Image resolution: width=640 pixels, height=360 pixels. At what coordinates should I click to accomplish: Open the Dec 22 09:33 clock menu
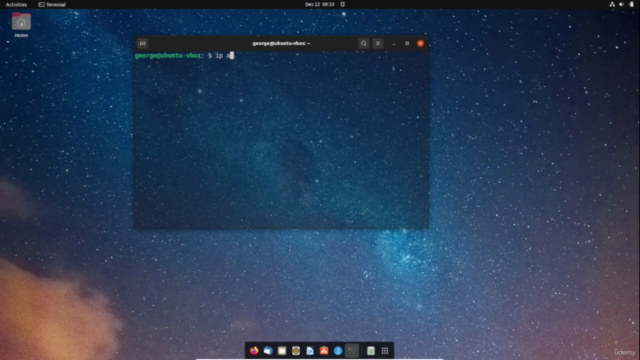click(x=320, y=4)
